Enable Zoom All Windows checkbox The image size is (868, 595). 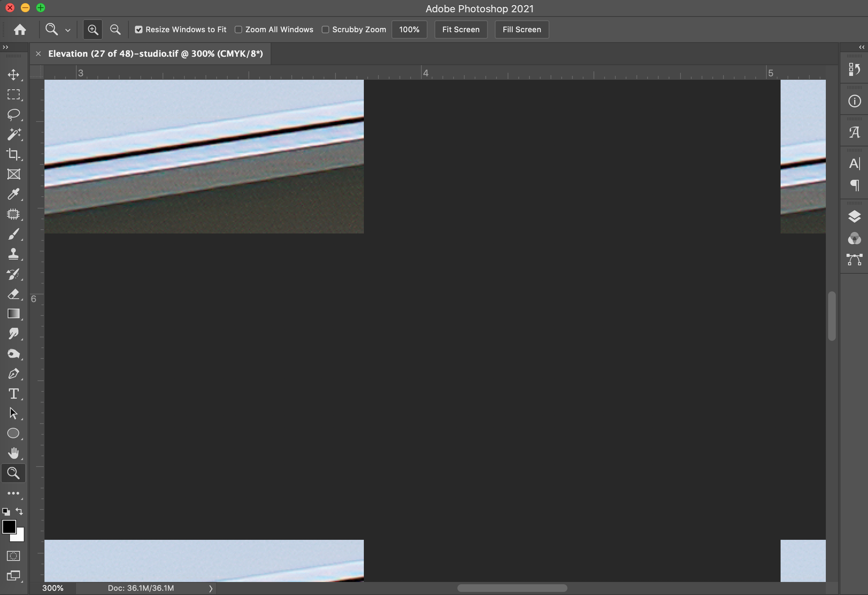(x=238, y=30)
